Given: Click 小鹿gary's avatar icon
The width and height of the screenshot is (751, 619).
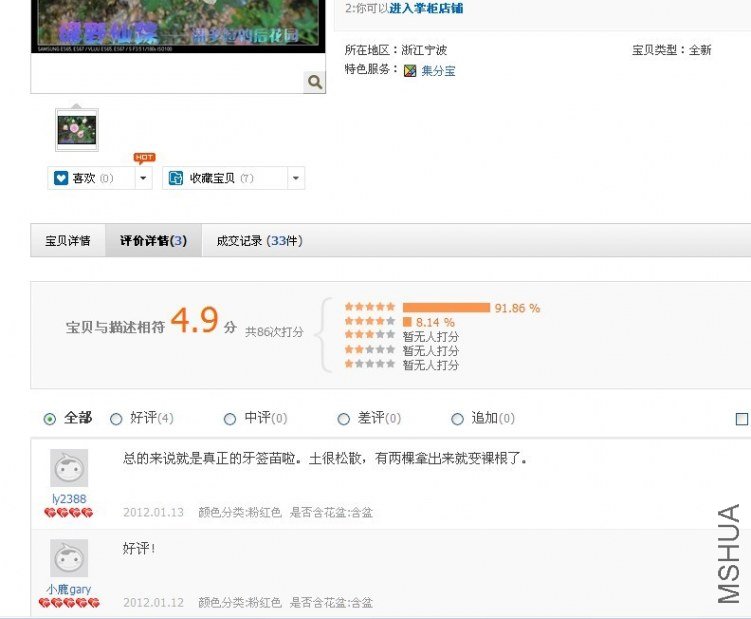Looking at the screenshot, I should pyautogui.click(x=69, y=558).
